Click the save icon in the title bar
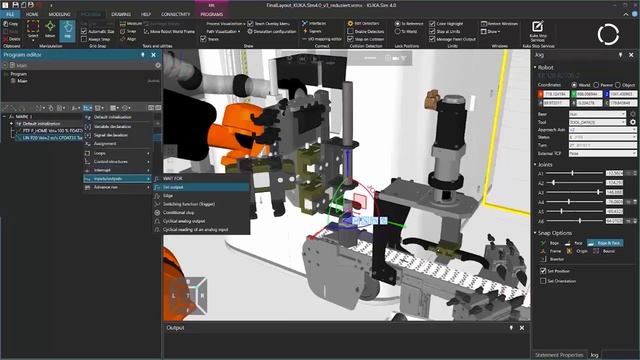Image resolution: width=640 pixels, height=360 pixels. coord(15,5)
